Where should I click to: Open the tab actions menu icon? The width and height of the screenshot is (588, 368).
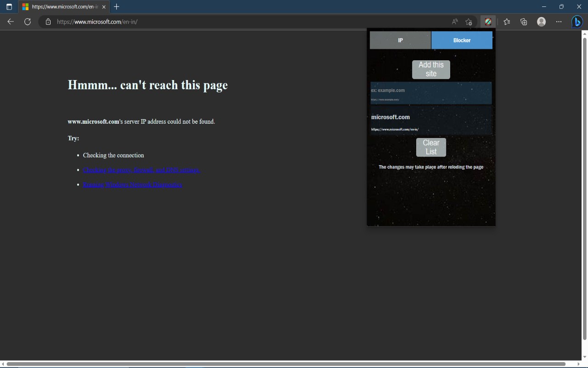pyautogui.click(x=9, y=7)
